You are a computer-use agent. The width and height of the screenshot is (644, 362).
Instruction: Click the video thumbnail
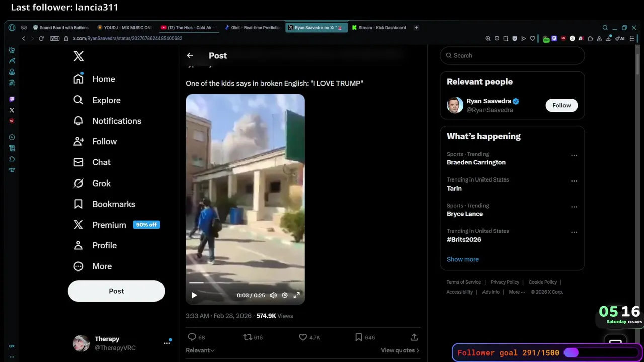coord(245,199)
